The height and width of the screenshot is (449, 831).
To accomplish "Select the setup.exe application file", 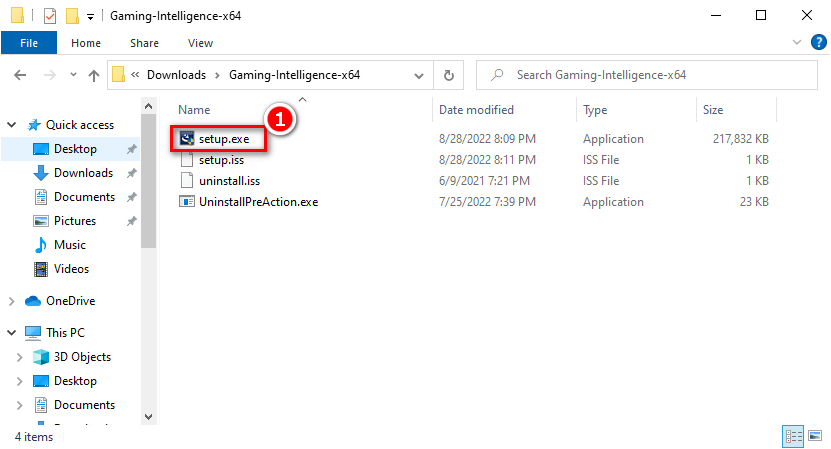I will [224, 139].
